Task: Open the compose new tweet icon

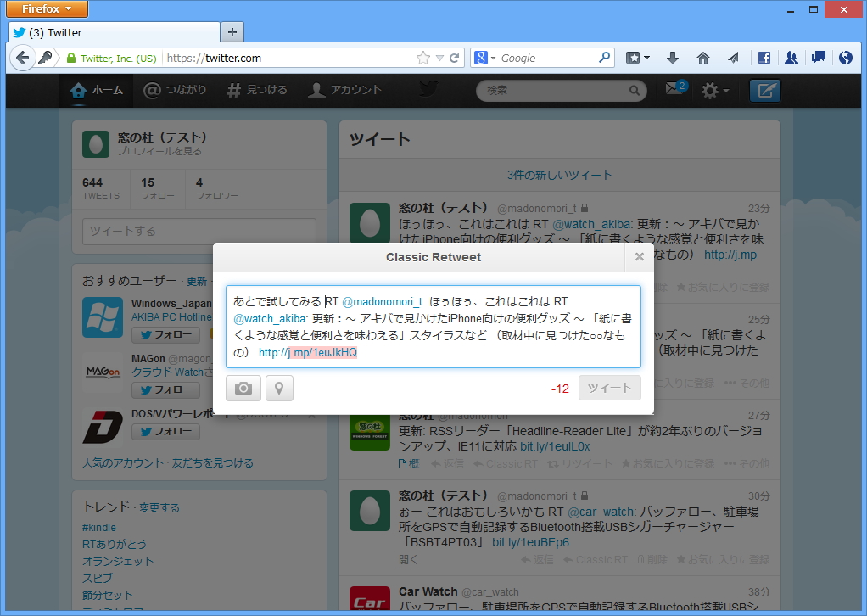Action: click(x=764, y=91)
